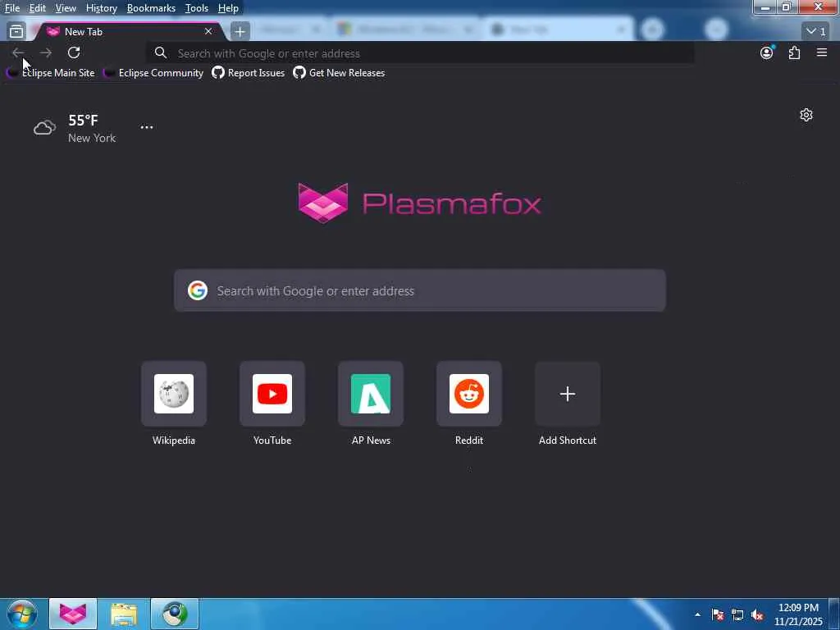Open new tab customize gear icon
Screen dimensions: 840x630
pyautogui.click(x=806, y=115)
